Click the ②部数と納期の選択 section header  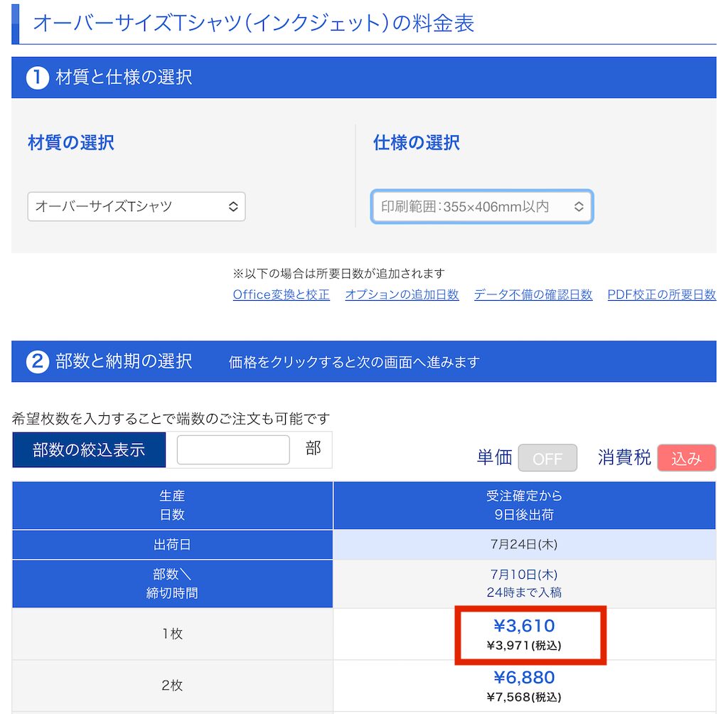click(364, 361)
